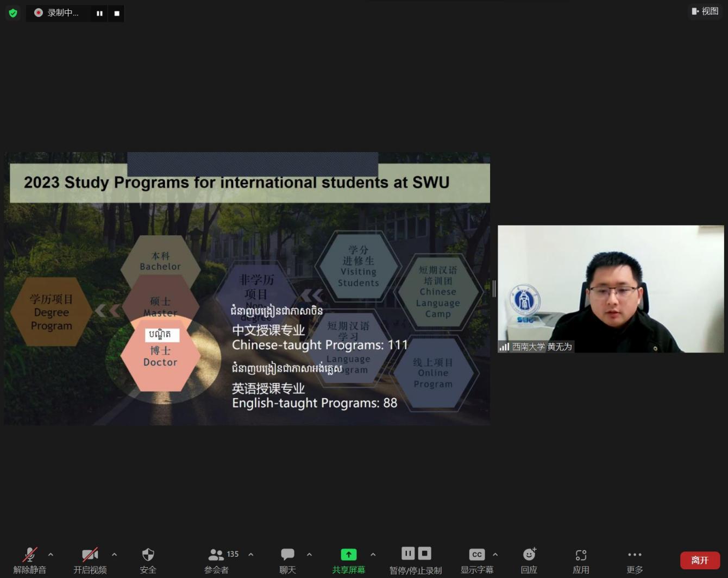Click the red 离开 leave button

[700, 560]
